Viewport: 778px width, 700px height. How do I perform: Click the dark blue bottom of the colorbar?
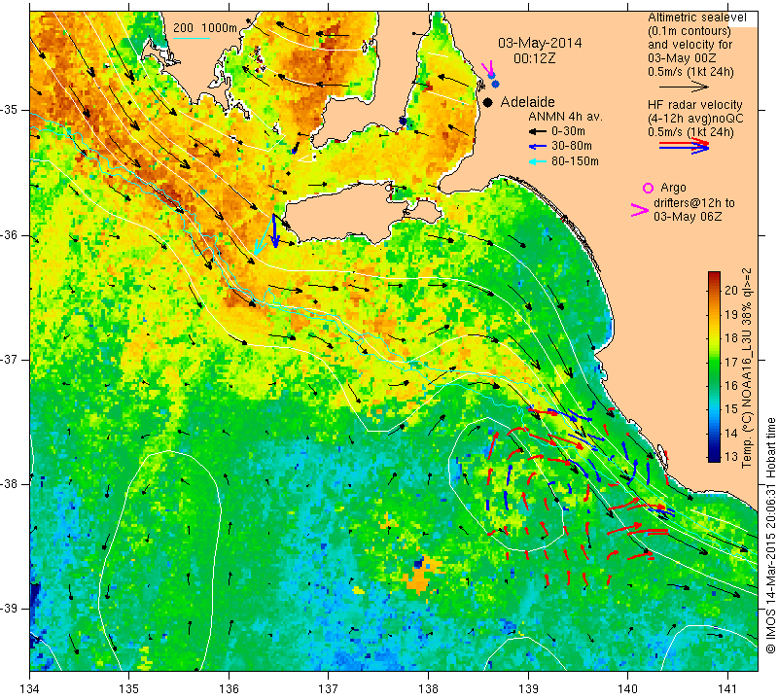pos(714,457)
